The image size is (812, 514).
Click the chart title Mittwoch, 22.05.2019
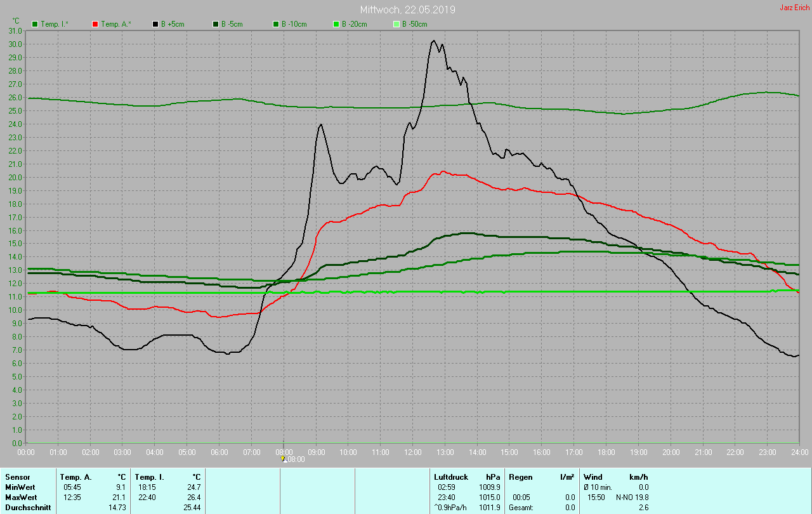click(x=407, y=10)
